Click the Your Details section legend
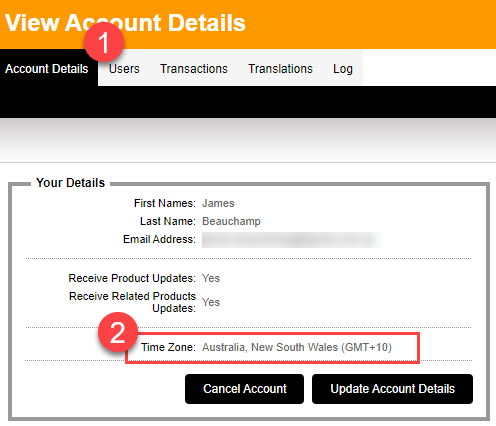 coord(70,183)
